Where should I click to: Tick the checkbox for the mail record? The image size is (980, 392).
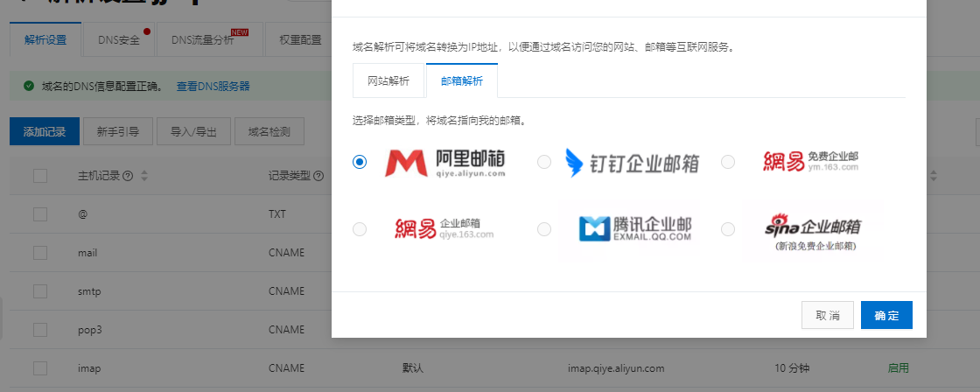pos(40,253)
